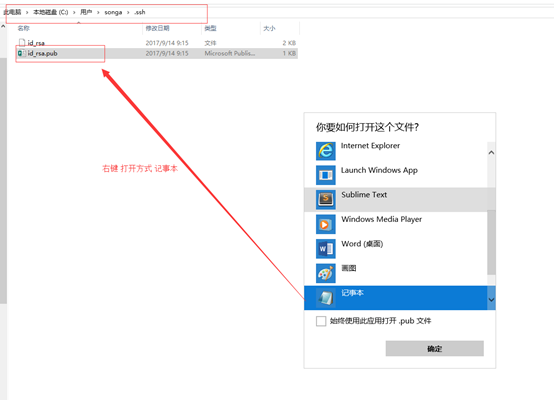Pick the Sublime Text icon

click(x=325, y=200)
